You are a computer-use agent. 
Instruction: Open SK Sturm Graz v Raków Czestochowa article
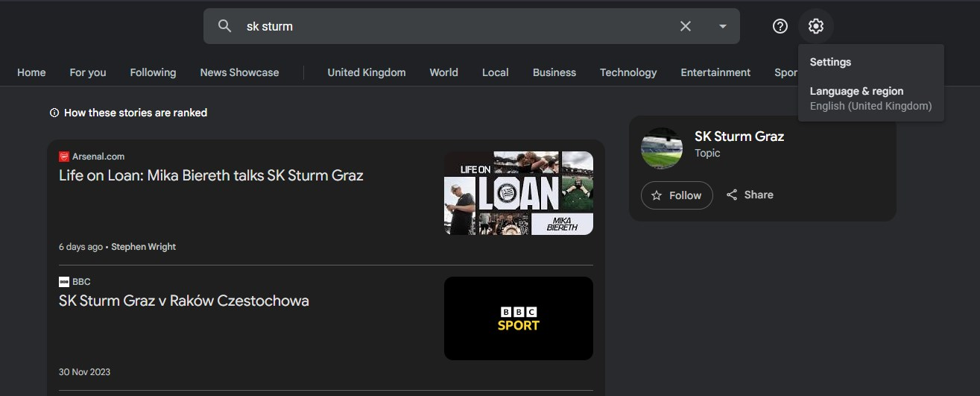(x=184, y=301)
